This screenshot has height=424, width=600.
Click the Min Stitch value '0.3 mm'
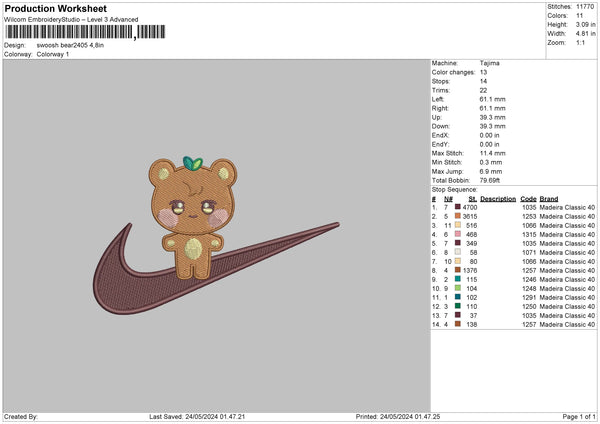click(x=491, y=162)
